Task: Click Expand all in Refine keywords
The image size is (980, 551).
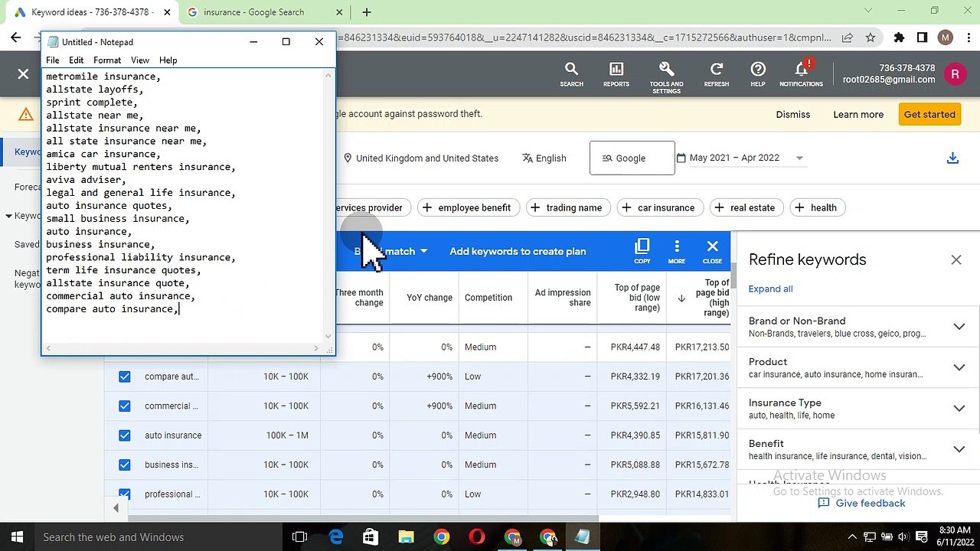Action: pos(770,289)
